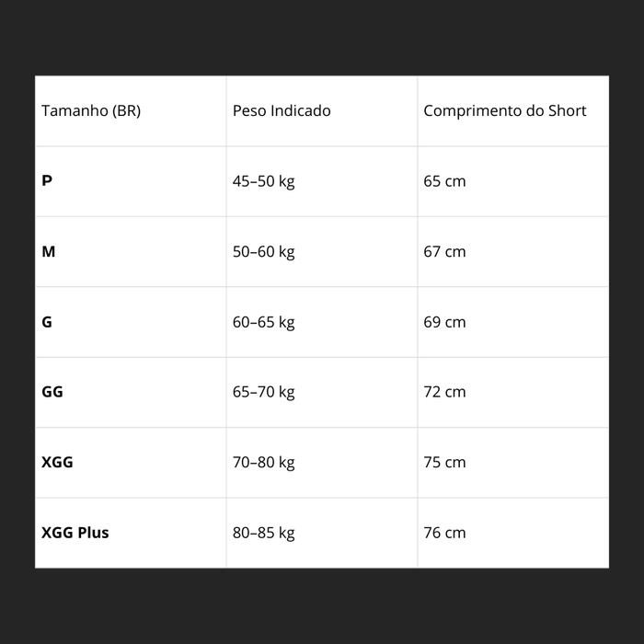This screenshot has width=644, height=644.
Task: Select the size M cell
Action: click(49, 251)
